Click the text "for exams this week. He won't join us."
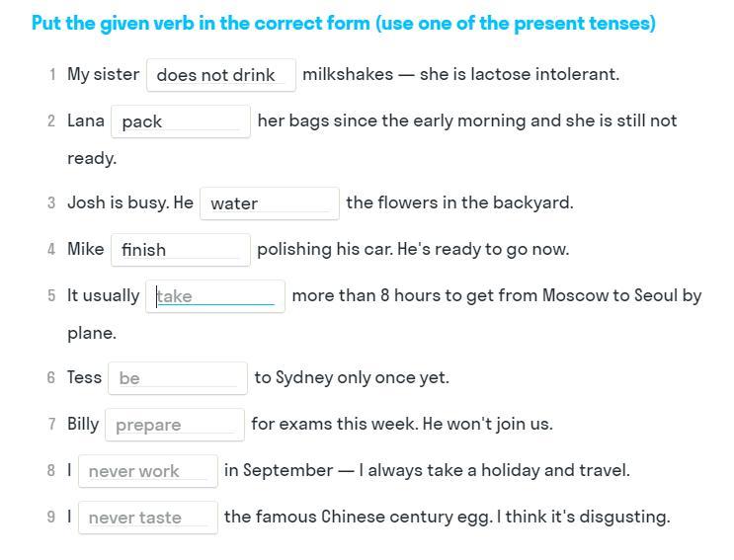The width and height of the screenshot is (734, 560). coord(401,424)
